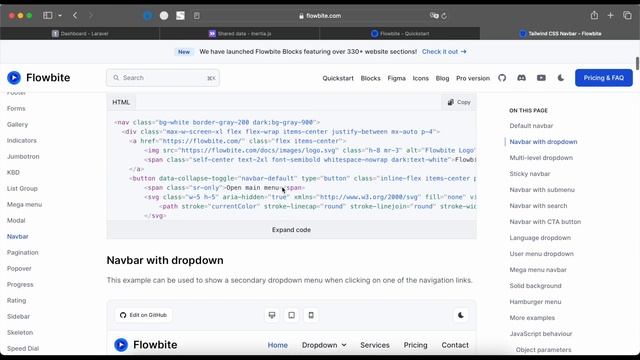This screenshot has height=360, width=640.
Task: Jump to Navbar with search section
Action: coord(538,206)
